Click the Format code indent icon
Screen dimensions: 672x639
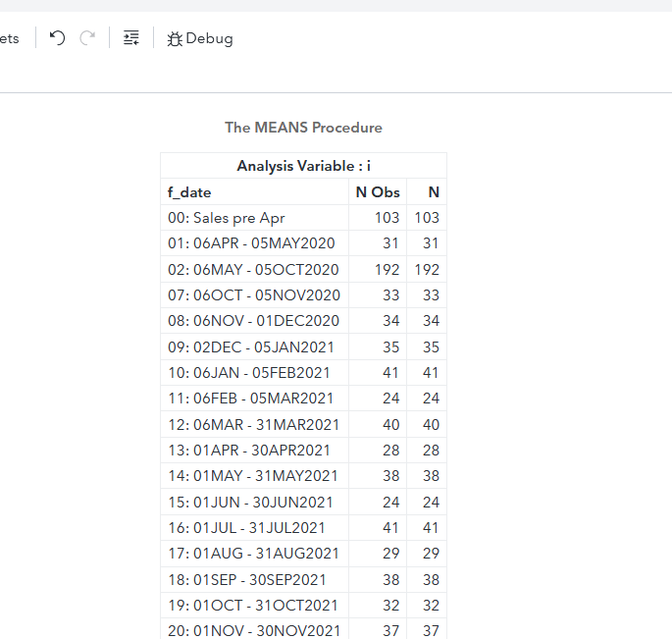131,38
